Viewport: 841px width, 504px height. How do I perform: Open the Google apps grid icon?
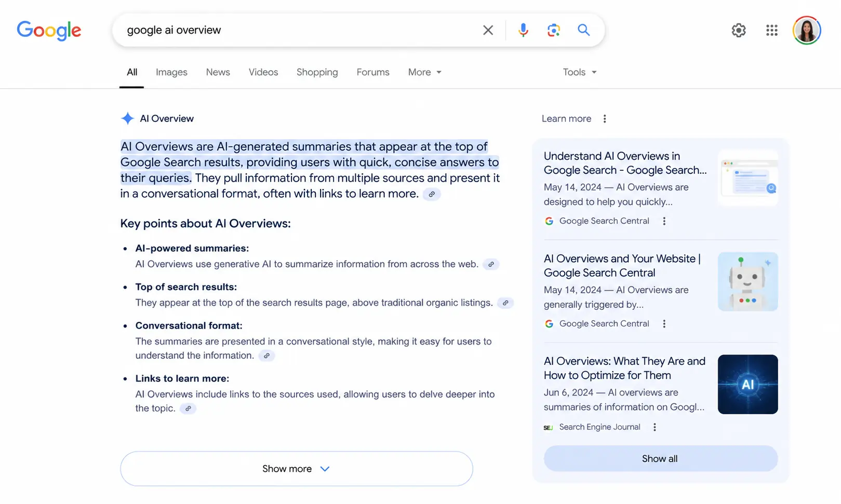pos(771,30)
